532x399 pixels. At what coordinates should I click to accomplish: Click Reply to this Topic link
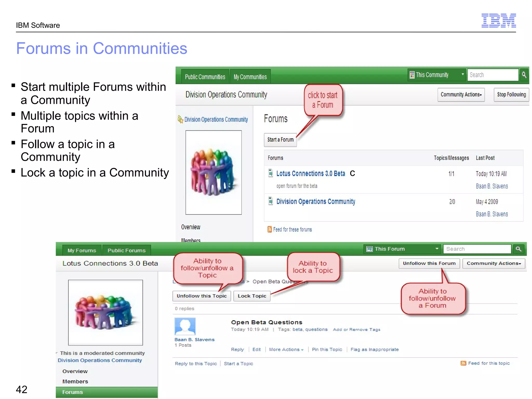coord(196,364)
